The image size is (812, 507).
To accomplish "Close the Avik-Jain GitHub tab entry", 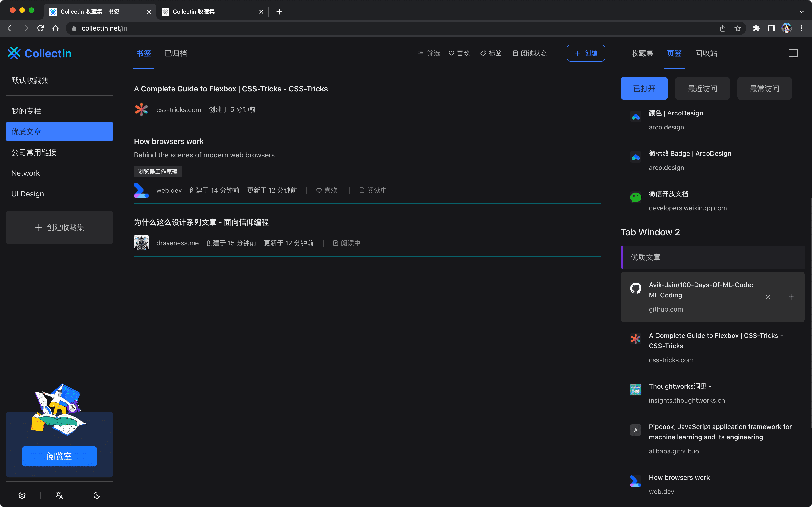I will tap(768, 297).
